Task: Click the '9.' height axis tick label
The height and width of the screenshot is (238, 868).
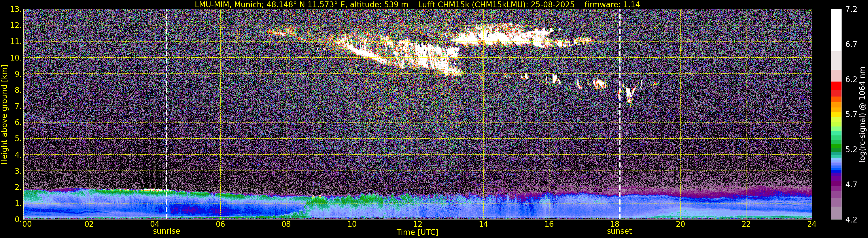Action: (x=18, y=74)
